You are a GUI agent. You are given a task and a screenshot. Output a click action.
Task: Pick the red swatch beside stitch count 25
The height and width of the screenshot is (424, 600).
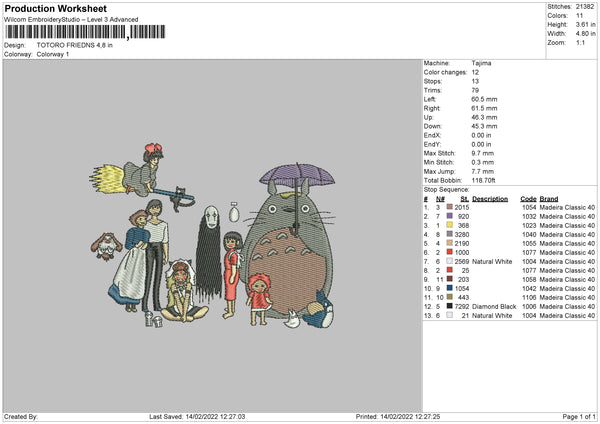point(450,271)
